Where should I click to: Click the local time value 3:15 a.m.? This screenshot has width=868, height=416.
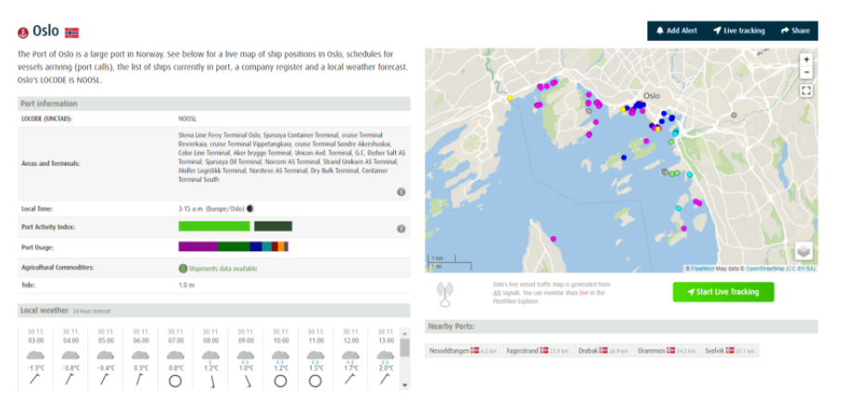(x=211, y=209)
